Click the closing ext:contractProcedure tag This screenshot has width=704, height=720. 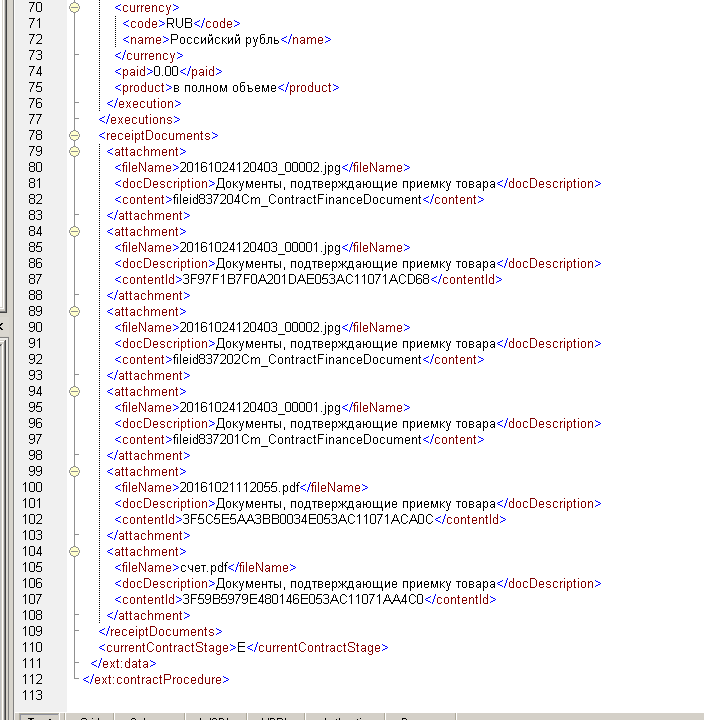pyautogui.click(x=156, y=680)
